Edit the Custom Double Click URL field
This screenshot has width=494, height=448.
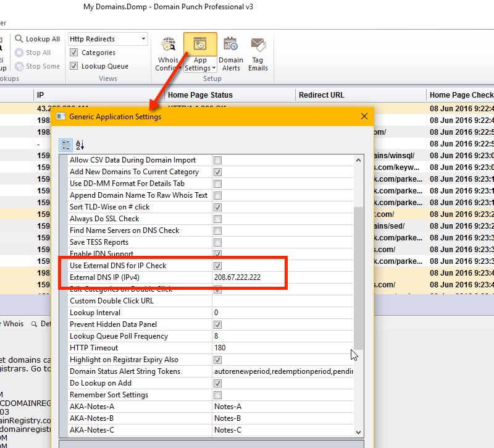pos(283,301)
